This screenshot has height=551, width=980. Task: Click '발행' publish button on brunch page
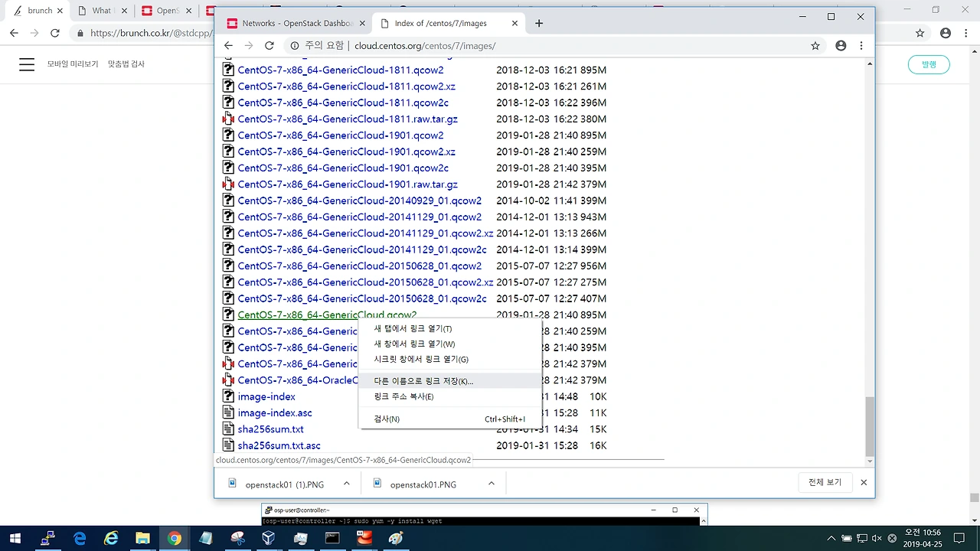929,64
